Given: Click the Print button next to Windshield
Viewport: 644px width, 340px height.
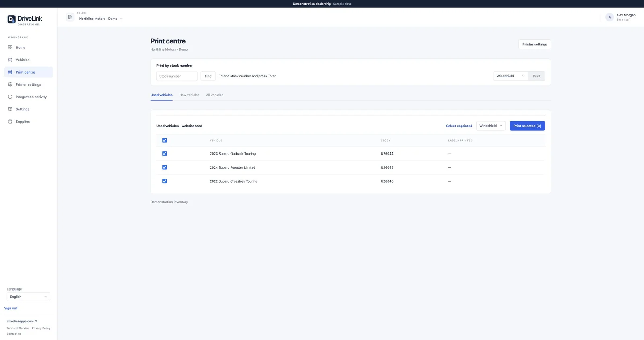Looking at the screenshot, I should [x=537, y=76].
